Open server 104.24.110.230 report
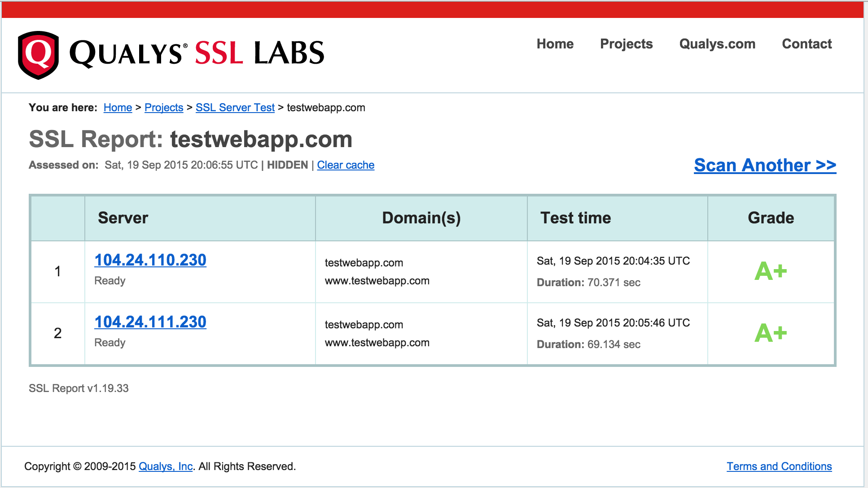Image resolution: width=868 pixels, height=488 pixels. tap(150, 260)
